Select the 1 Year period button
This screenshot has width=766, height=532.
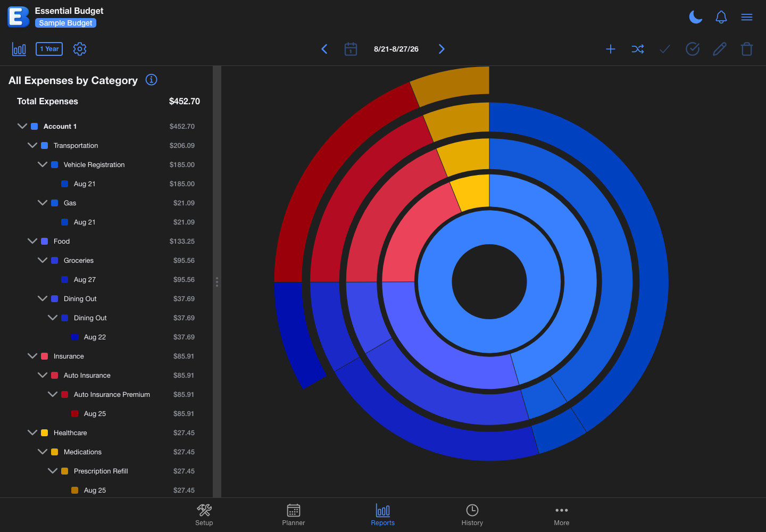click(49, 49)
